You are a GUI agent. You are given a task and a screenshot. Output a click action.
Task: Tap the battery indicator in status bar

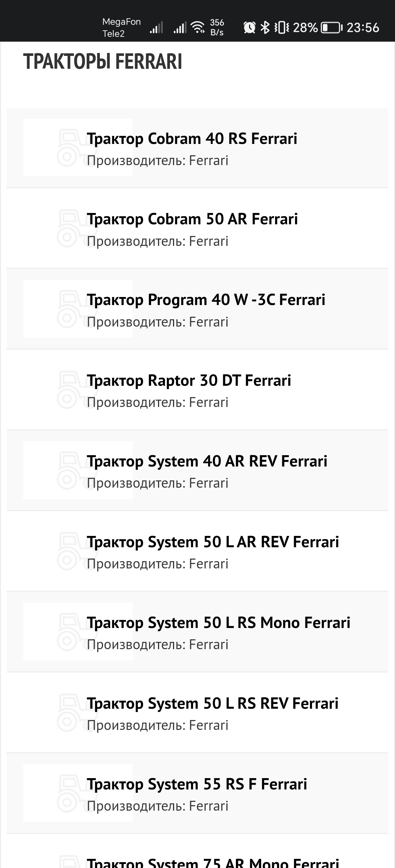(x=331, y=28)
